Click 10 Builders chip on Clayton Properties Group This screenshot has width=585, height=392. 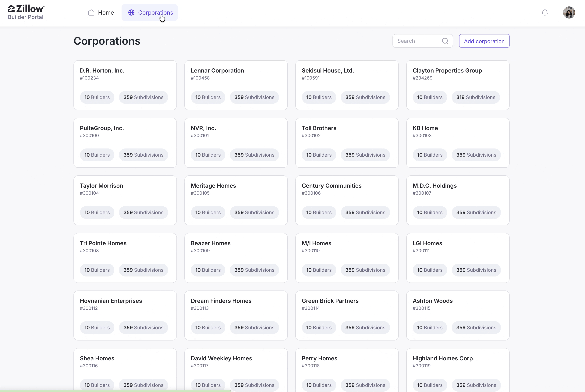(430, 97)
